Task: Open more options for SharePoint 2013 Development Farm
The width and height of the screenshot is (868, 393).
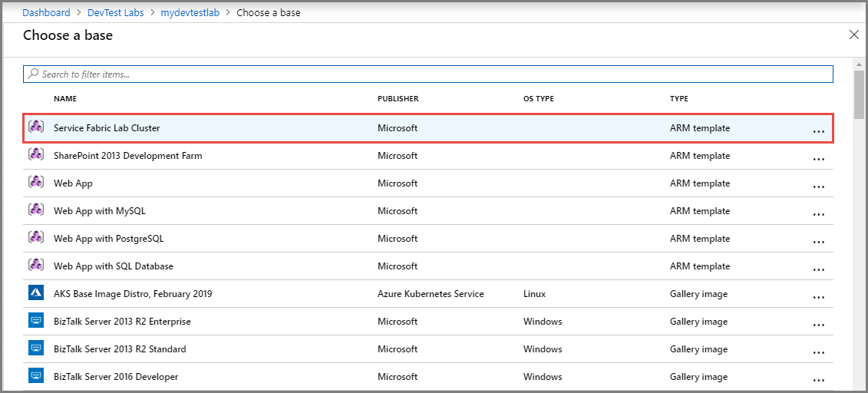Action: pyautogui.click(x=818, y=160)
